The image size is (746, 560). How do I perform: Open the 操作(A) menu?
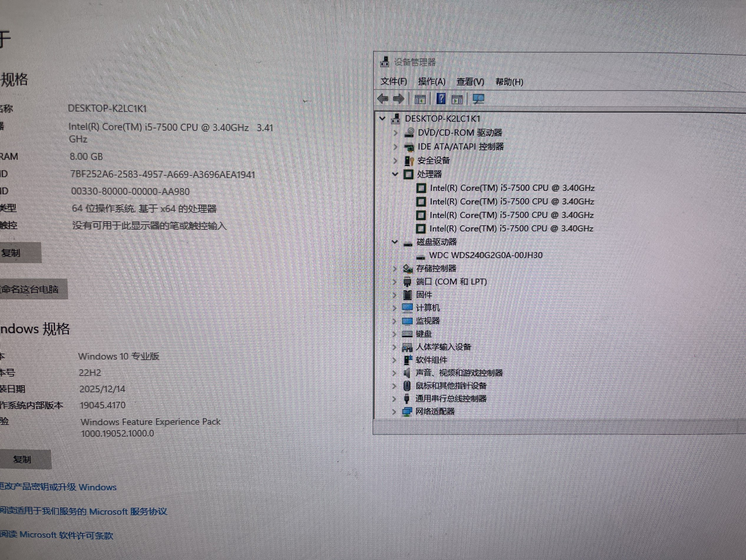(x=432, y=82)
